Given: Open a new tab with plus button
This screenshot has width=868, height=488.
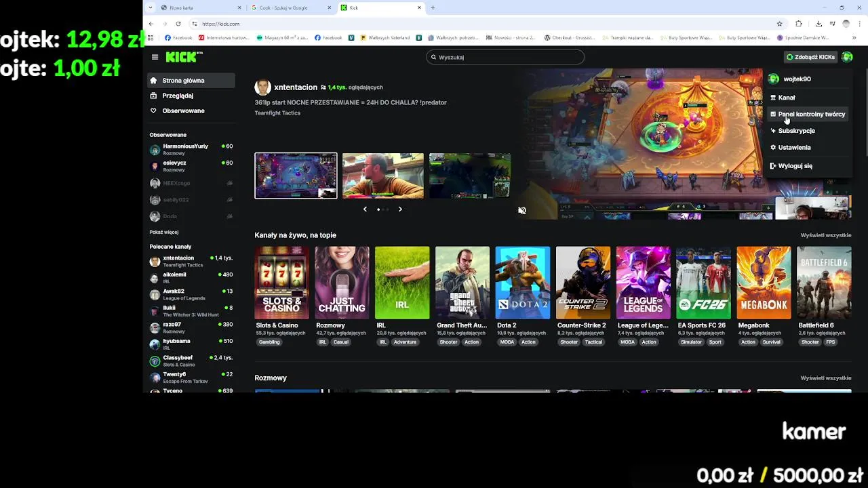Looking at the screenshot, I should (433, 7).
